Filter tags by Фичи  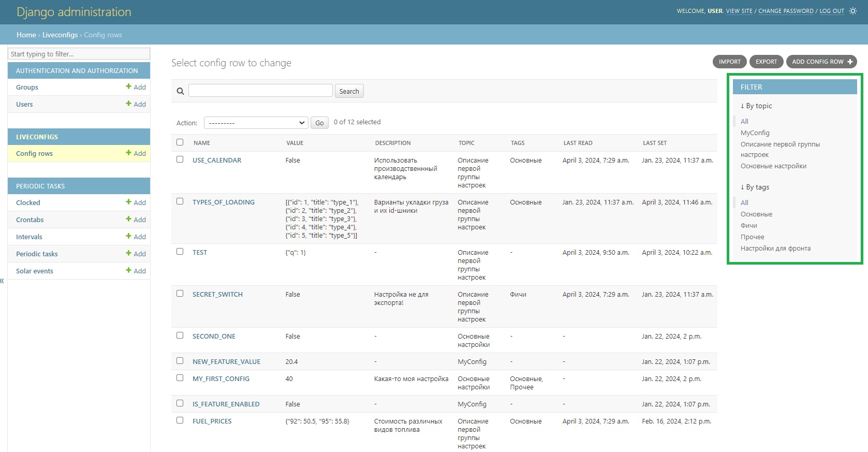pyautogui.click(x=749, y=225)
